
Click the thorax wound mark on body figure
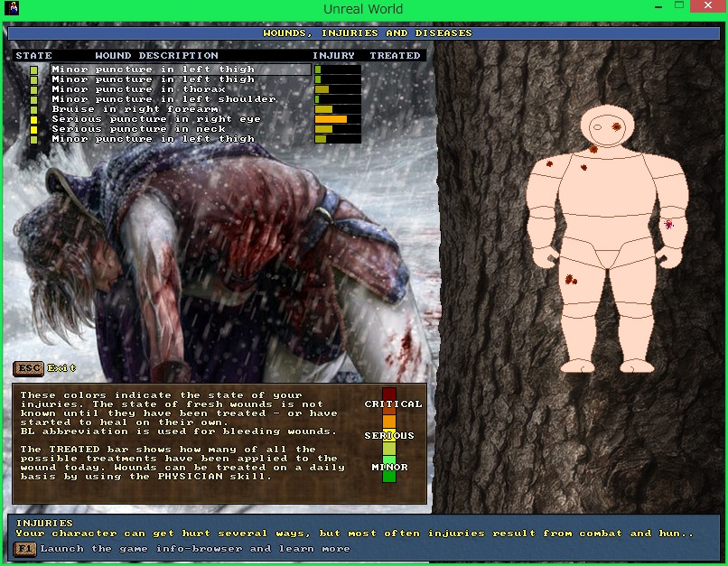(x=583, y=167)
